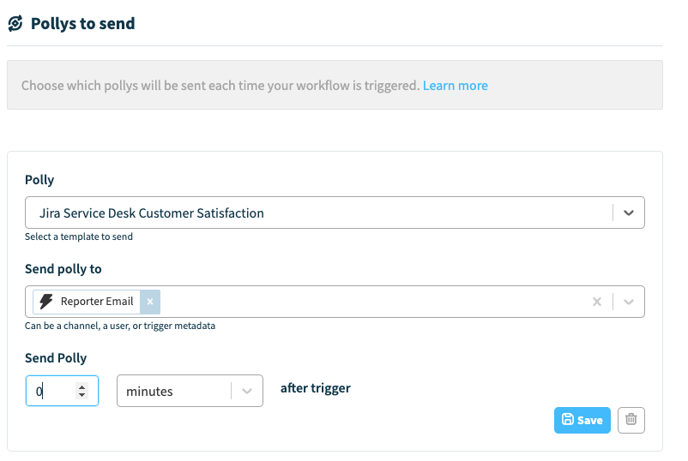Click empty area of Send polly to field
Screen dimensions: 688x461
pos(370,302)
